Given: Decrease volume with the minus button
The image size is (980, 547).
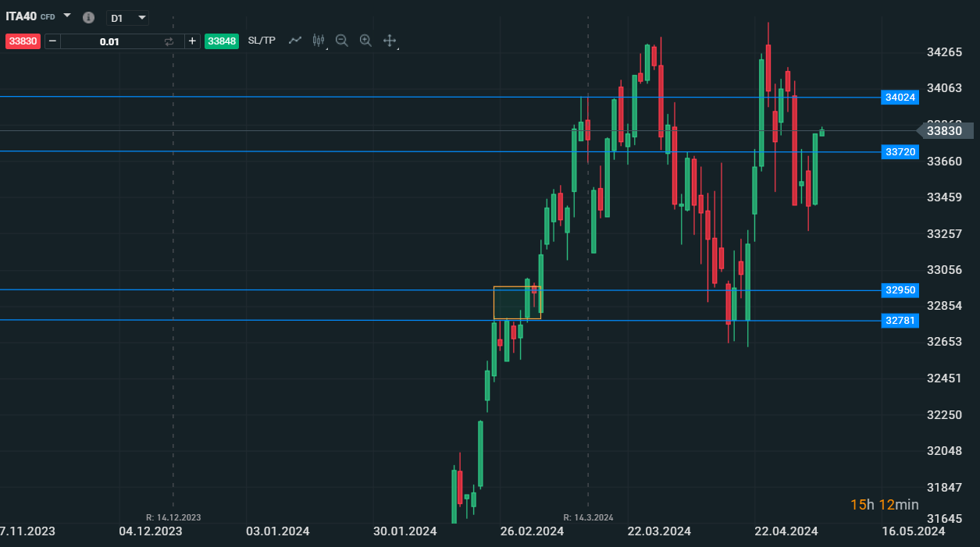Looking at the screenshot, I should point(52,41).
